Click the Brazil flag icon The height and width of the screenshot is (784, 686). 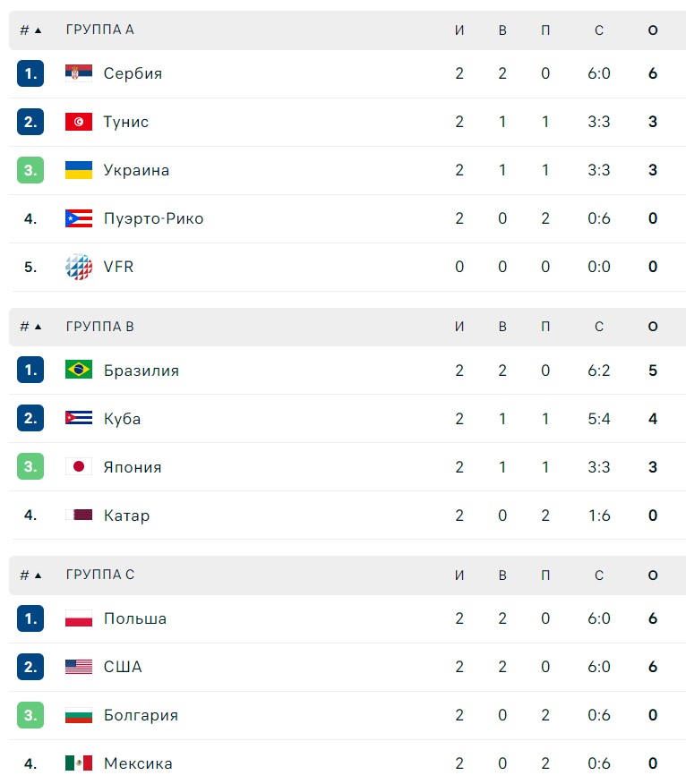(79, 371)
